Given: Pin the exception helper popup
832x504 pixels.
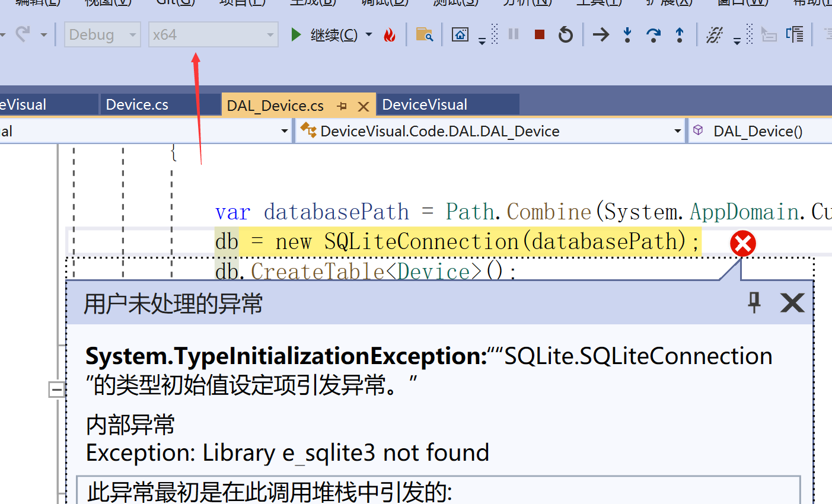Looking at the screenshot, I should pyautogui.click(x=753, y=303).
